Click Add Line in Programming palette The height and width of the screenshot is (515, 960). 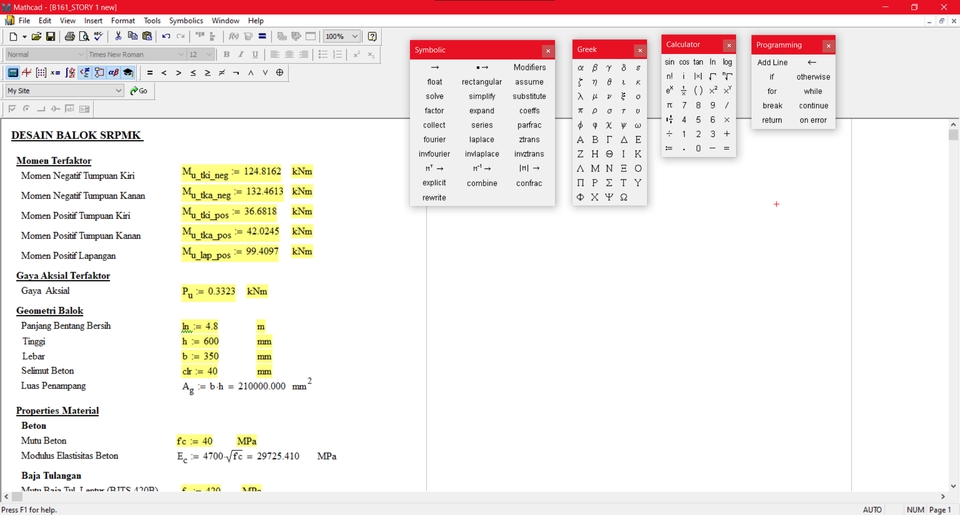click(x=772, y=62)
